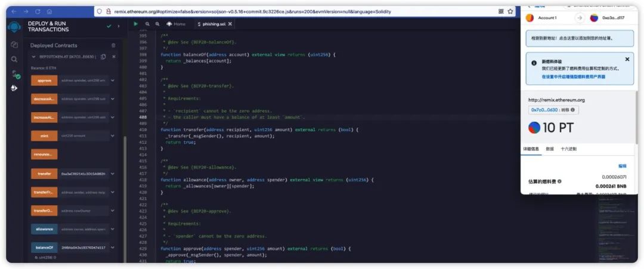644x269 pixels.
Task: Click the orange mint button
Action: tap(44, 135)
